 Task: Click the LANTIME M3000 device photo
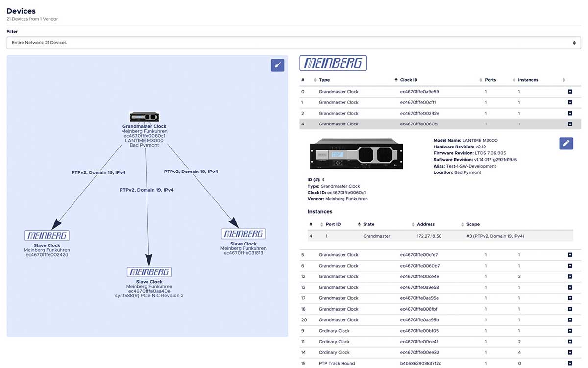(356, 154)
